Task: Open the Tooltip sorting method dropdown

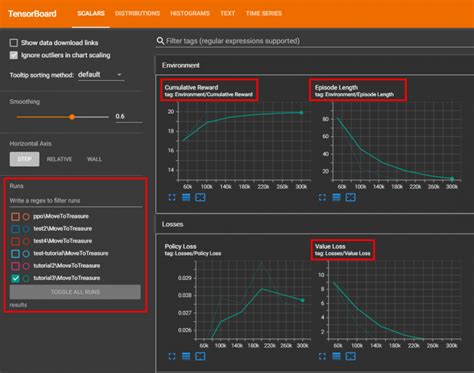Action: (101, 75)
